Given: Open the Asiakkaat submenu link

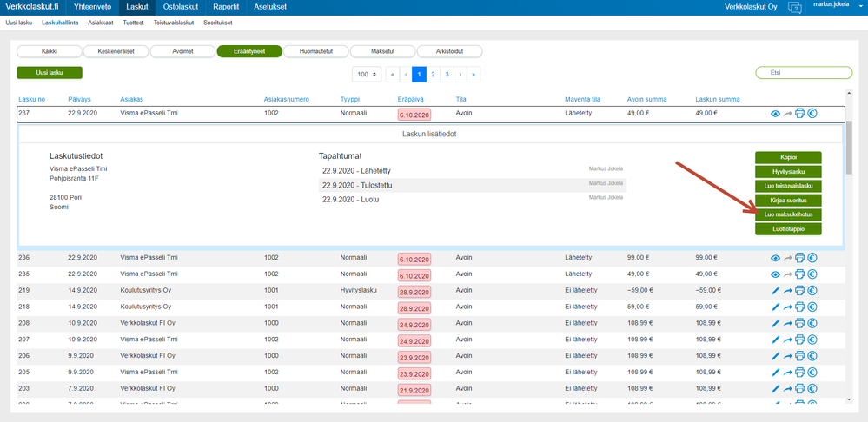Looking at the screenshot, I should pos(100,23).
